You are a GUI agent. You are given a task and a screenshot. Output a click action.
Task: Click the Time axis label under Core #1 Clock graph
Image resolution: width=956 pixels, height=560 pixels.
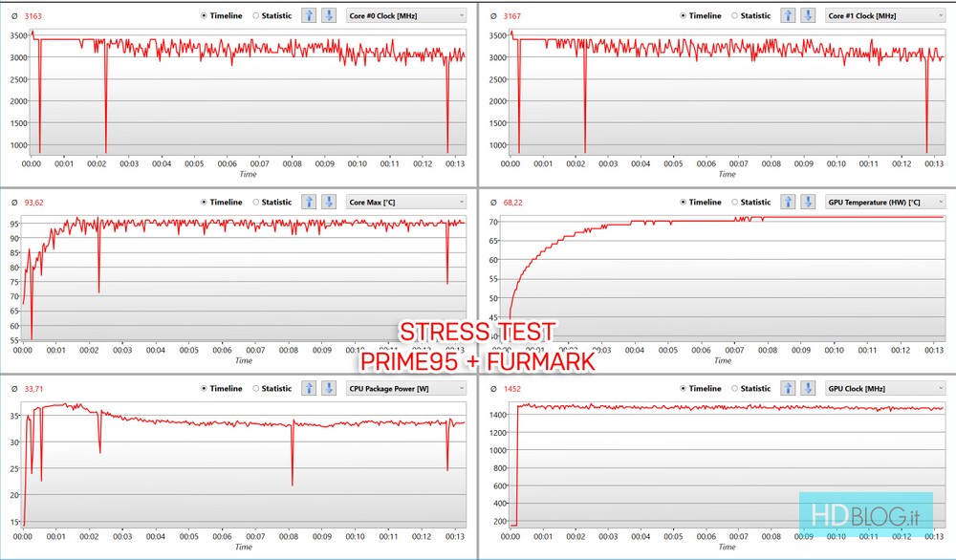coord(728,174)
